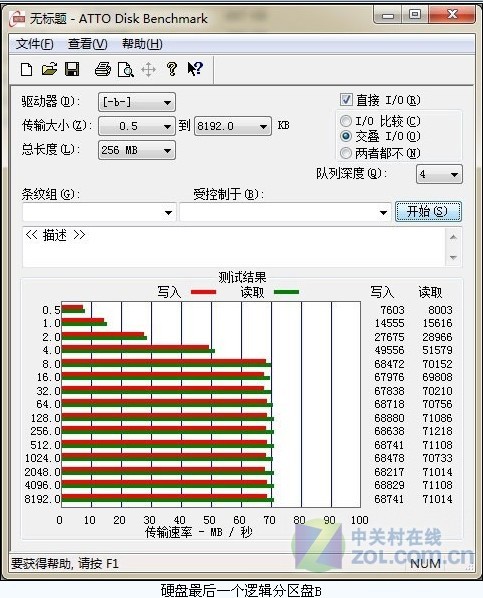Viewport: 483px width, 598px height.
Task: Expand the 驱动器 drive dropdown
Action: tap(137, 102)
